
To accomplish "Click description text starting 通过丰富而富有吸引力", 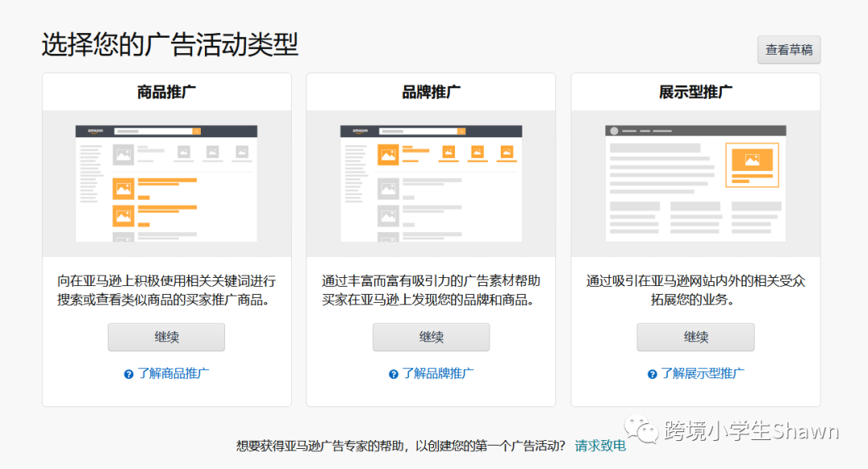I will point(431,291).
